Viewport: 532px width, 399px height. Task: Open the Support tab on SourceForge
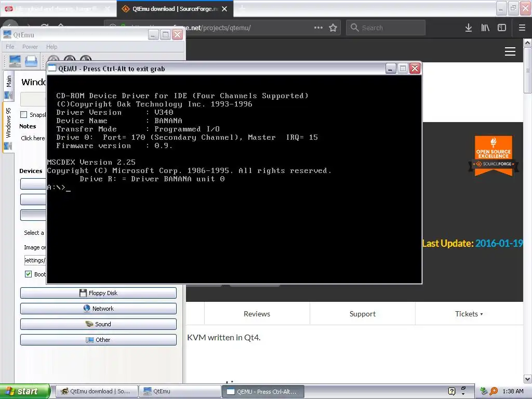pyautogui.click(x=362, y=314)
